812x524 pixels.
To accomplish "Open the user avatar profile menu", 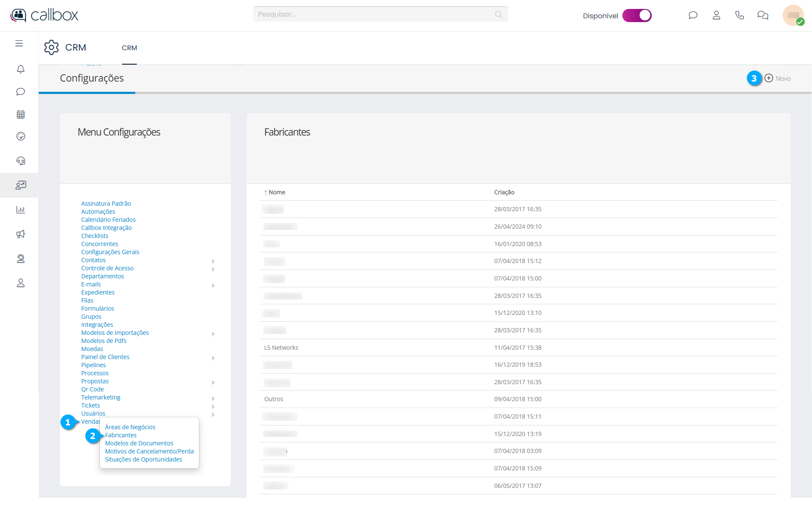I will [x=793, y=15].
